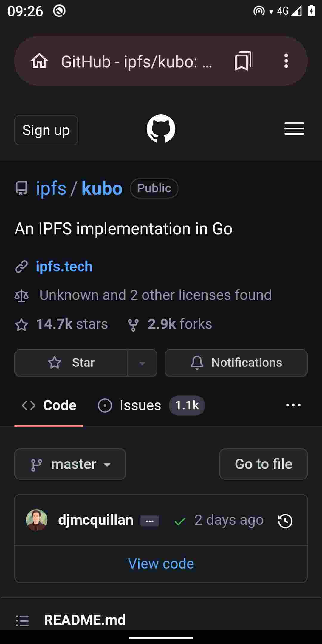Open bookmarks icon in address bar
Image resolution: width=322 pixels, height=644 pixels.
(x=243, y=61)
